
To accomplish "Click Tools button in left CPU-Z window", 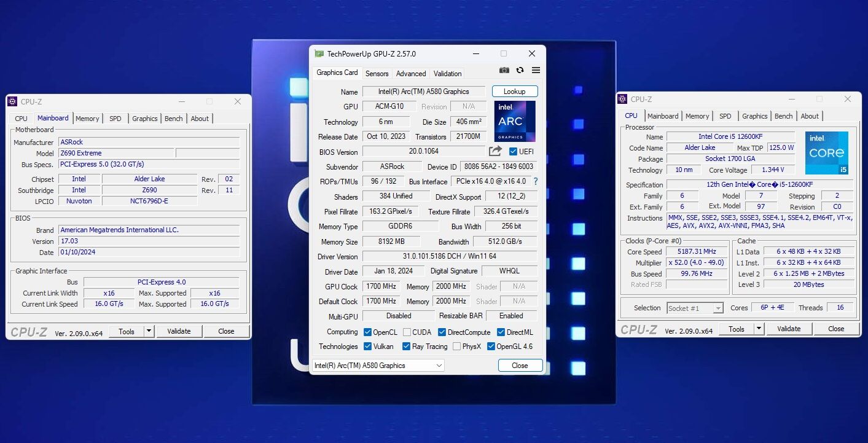I will [127, 331].
